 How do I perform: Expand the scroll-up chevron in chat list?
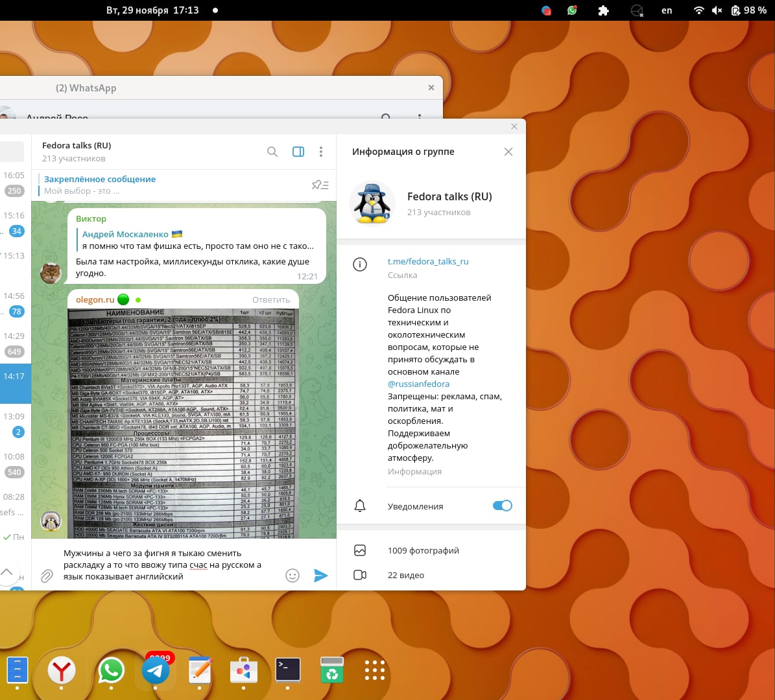point(6,572)
